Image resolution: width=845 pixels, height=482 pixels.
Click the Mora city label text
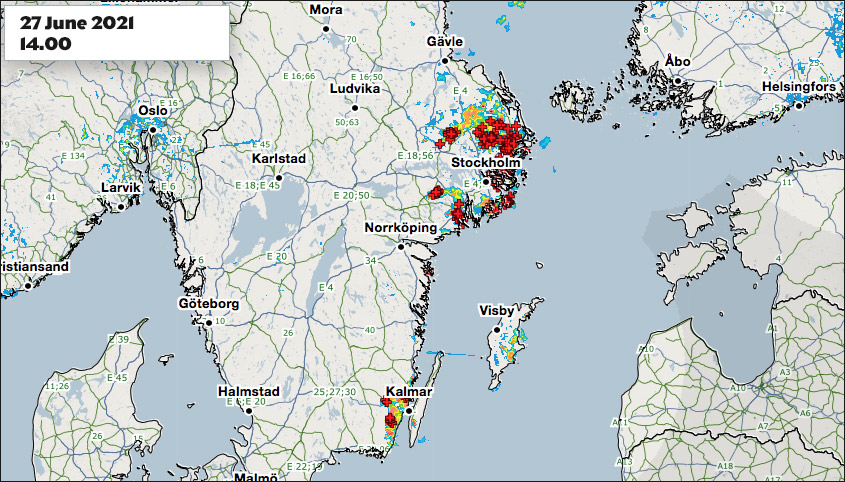pyautogui.click(x=326, y=9)
